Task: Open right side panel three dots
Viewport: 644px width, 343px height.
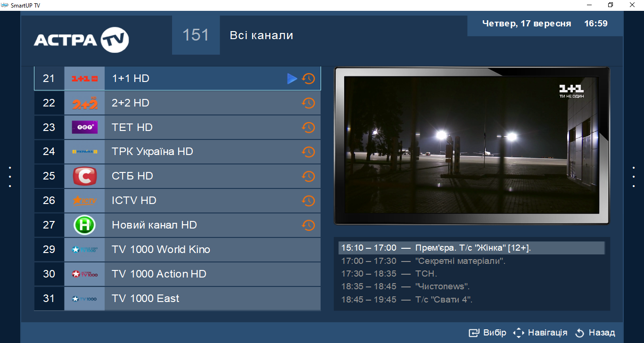Action: (634, 177)
